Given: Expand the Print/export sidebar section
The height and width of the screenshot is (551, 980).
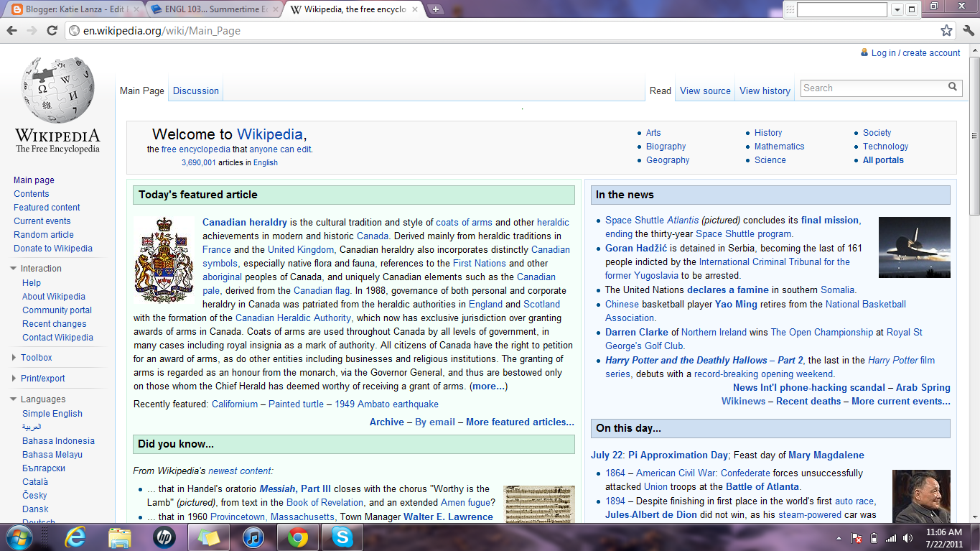Looking at the screenshot, I should click(x=14, y=379).
